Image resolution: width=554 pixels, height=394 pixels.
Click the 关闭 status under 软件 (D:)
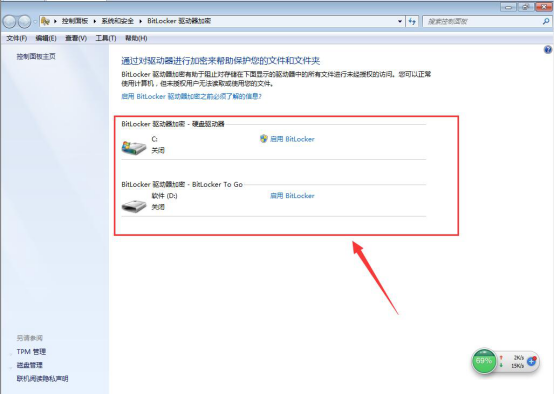tap(158, 207)
